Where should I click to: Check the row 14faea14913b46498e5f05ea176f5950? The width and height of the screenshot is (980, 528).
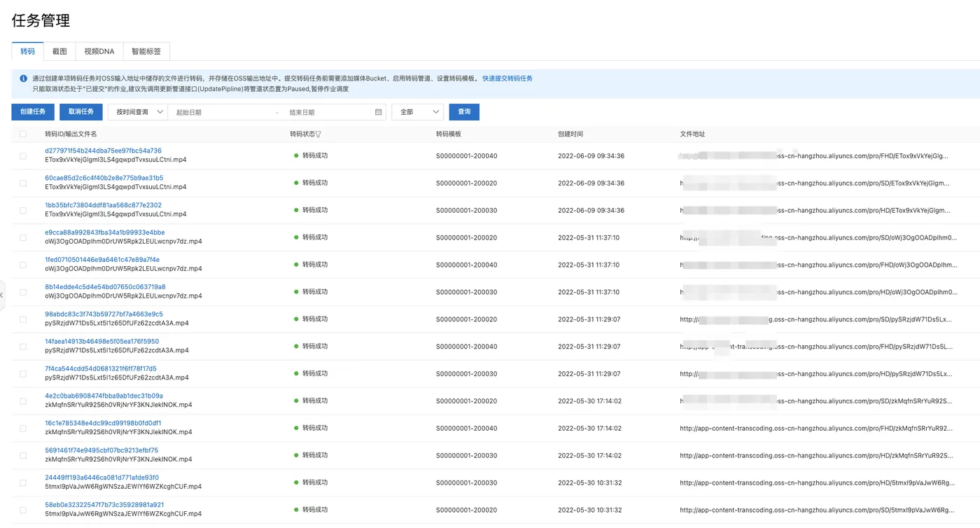pos(23,347)
